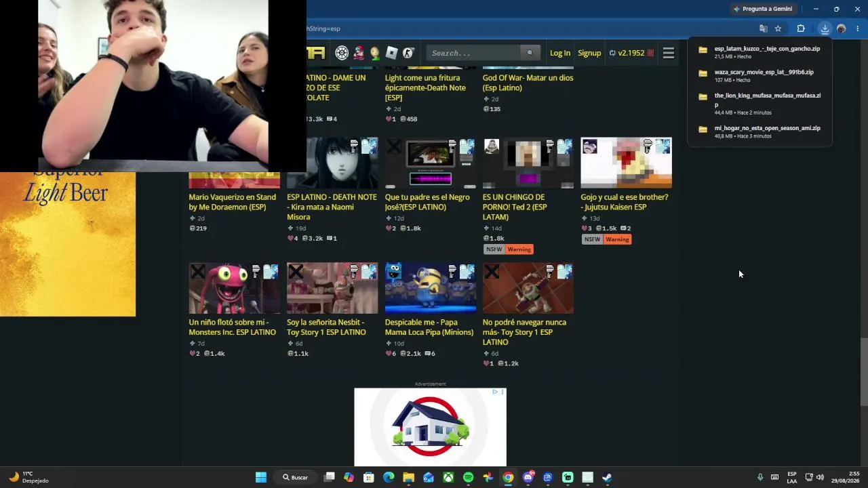The width and height of the screenshot is (868, 488).
Task: Open 'ES UN CHINGO DE PORNO! Ted 2' mod
Action: tap(515, 207)
